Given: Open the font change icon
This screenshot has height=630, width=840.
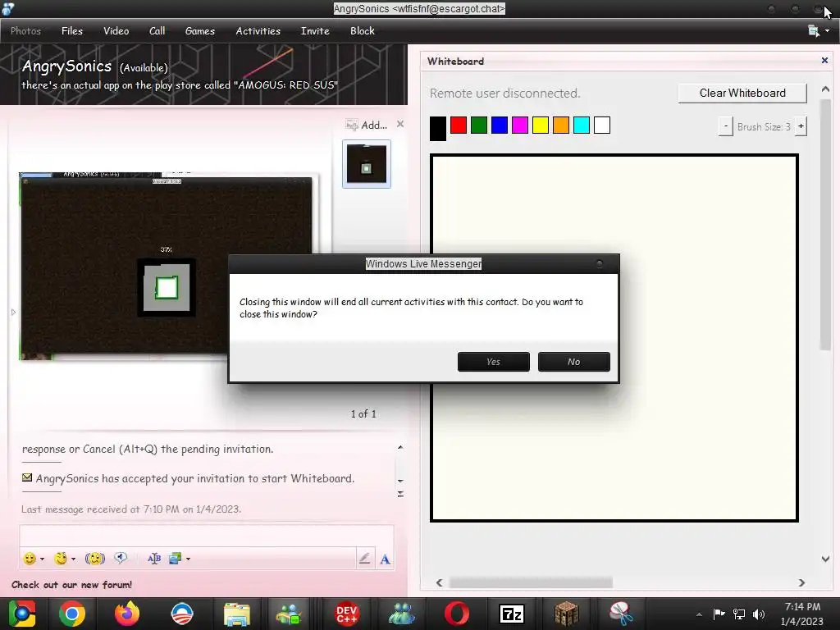Looking at the screenshot, I should [x=154, y=559].
